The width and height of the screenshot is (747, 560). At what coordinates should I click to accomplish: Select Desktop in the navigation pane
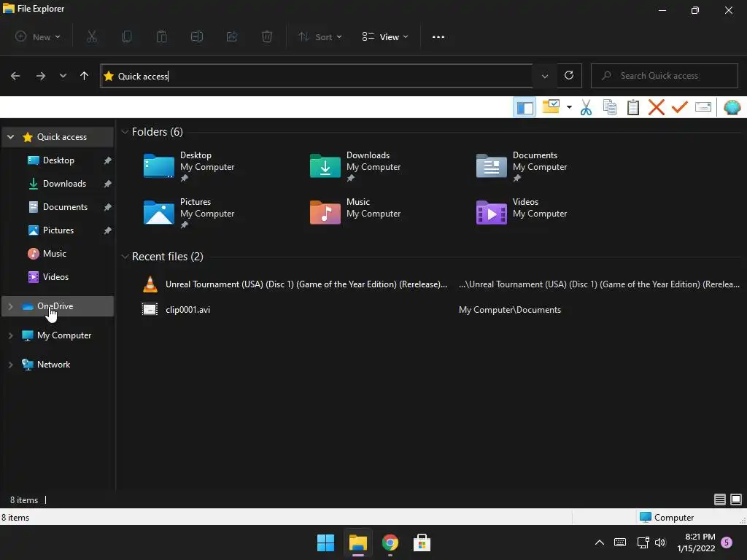click(x=58, y=160)
